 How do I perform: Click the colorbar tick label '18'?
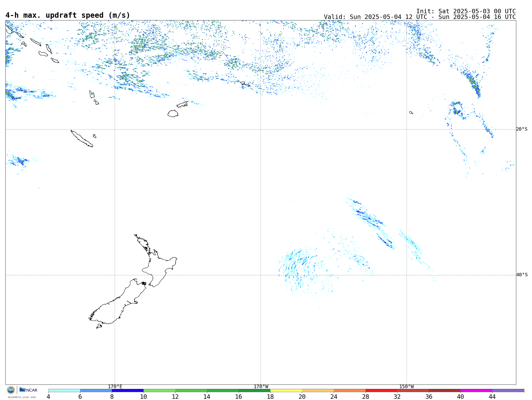(x=270, y=397)
